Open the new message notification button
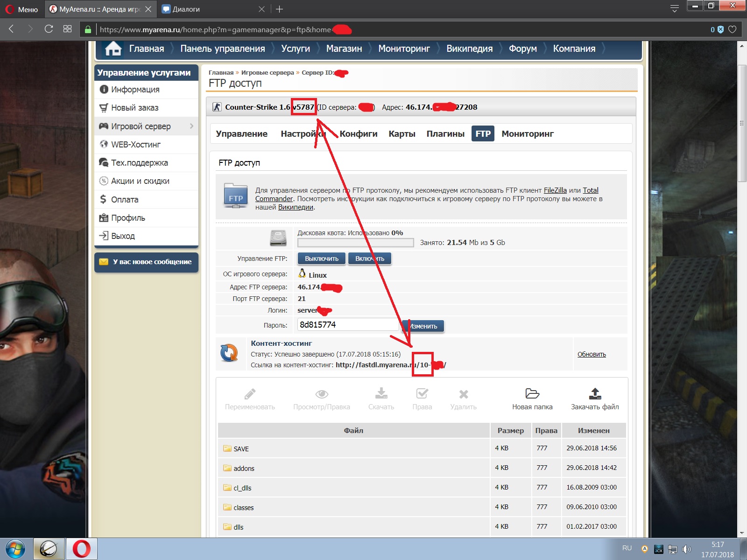 click(146, 262)
